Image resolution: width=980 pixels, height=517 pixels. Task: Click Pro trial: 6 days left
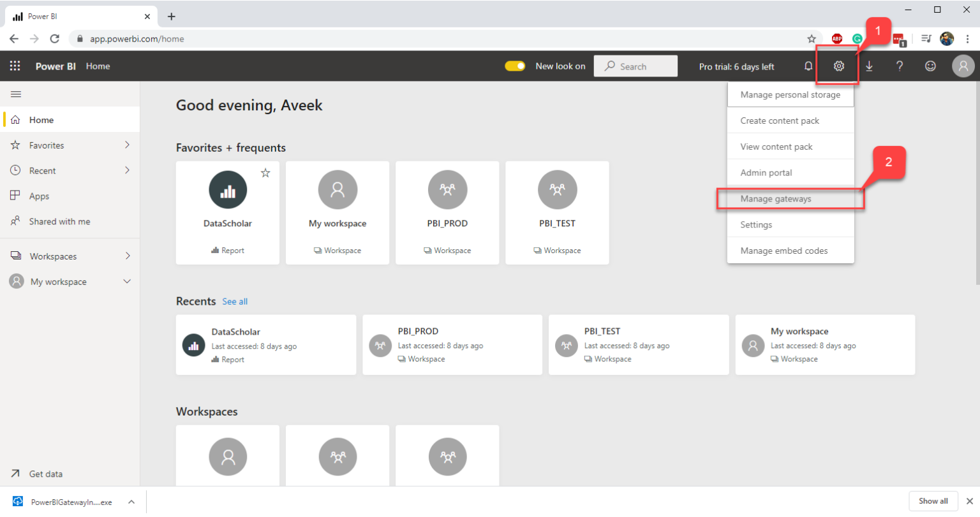coord(736,66)
